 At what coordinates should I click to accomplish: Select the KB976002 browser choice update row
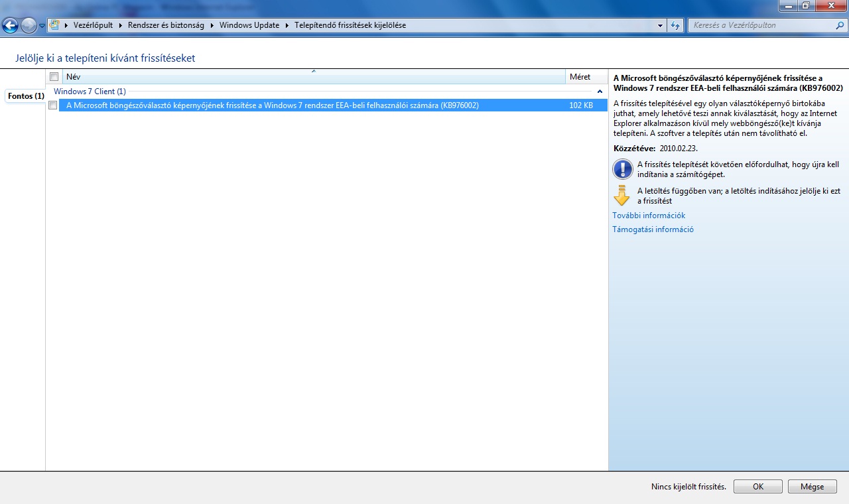point(333,105)
